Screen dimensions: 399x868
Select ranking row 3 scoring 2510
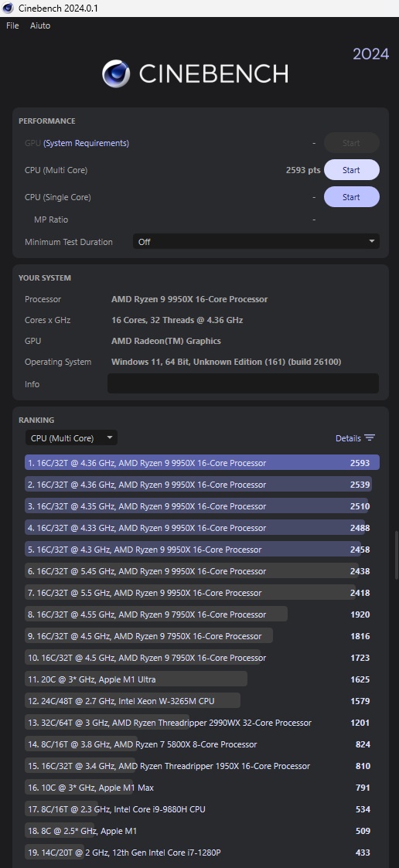click(203, 506)
